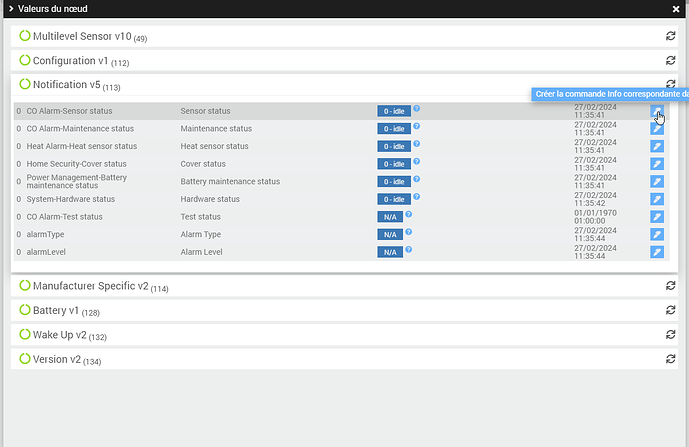The height and width of the screenshot is (447, 689).
Task: Create info command for Cover status
Action: click(657, 164)
